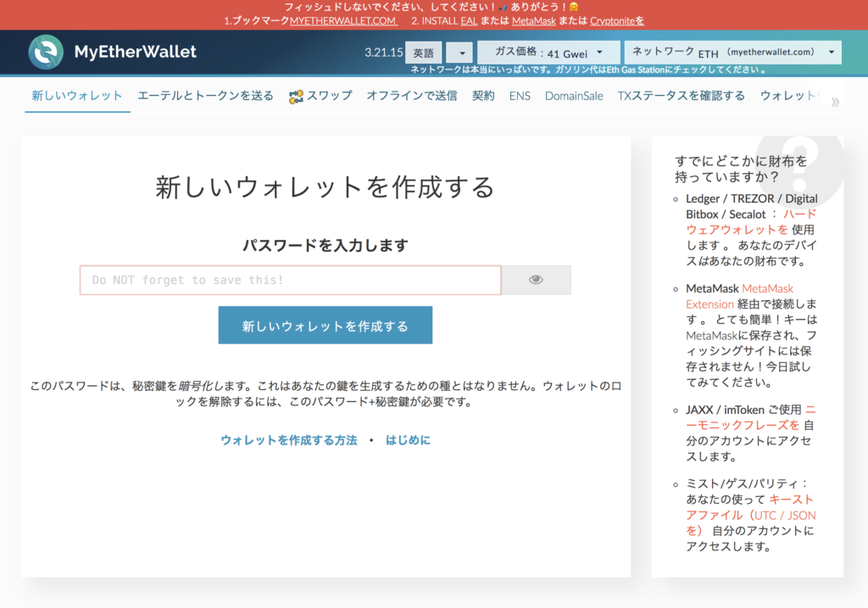Open the はじめに link

tap(408, 440)
